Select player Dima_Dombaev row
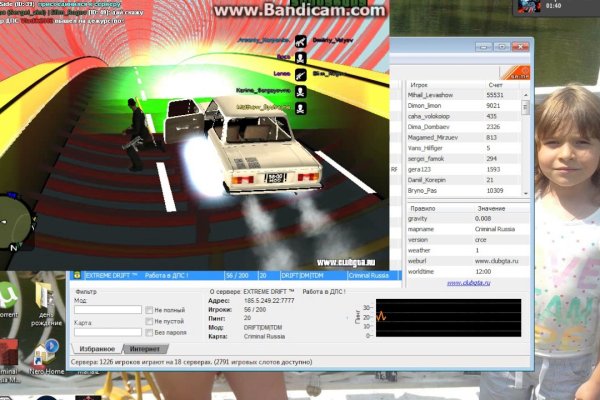This screenshot has height=400, width=600. click(x=464, y=127)
